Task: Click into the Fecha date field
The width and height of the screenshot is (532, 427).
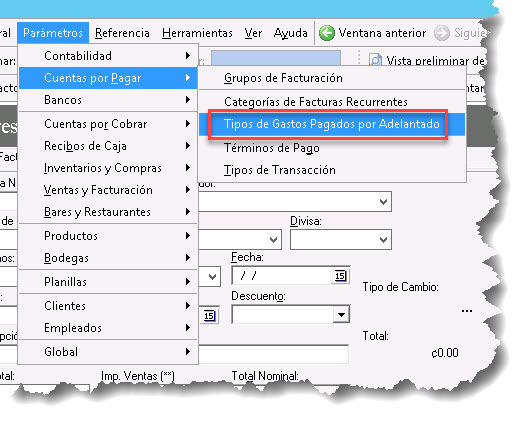Action: [282, 275]
